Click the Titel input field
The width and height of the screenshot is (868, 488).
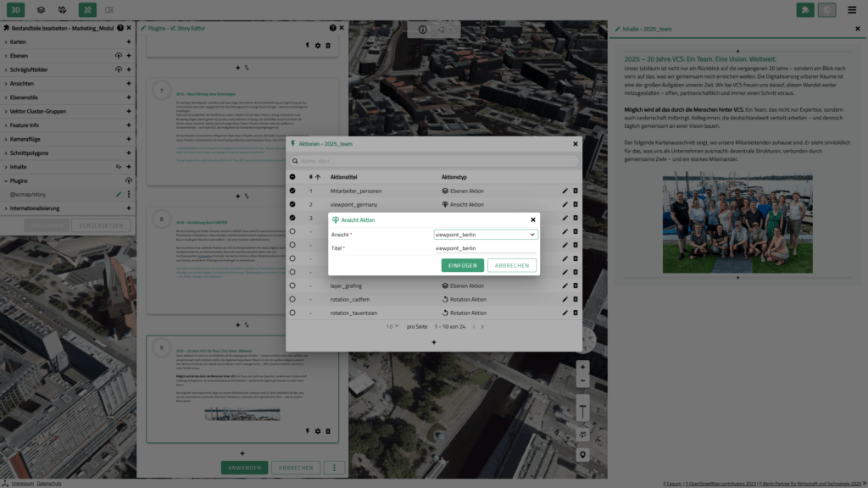coord(486,248)
